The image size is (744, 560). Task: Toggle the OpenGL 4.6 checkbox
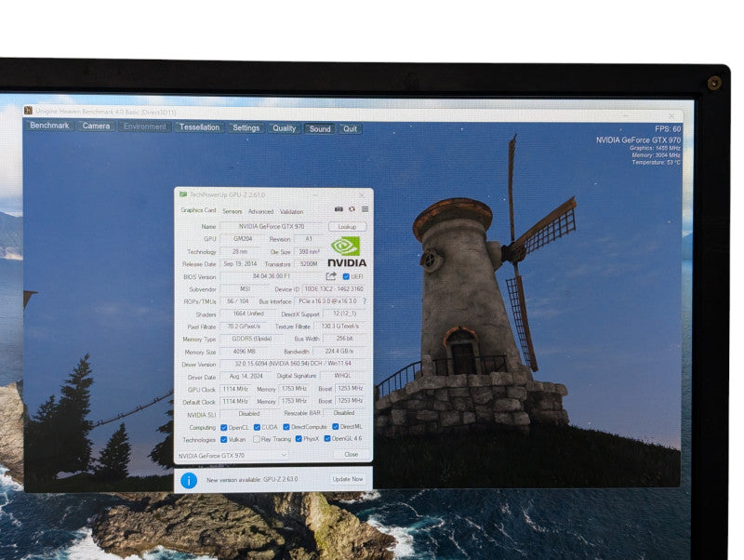tap(327, 438)
